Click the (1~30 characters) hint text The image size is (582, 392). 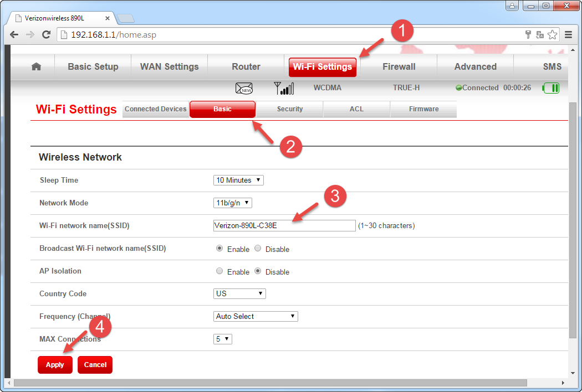(386, 225)
